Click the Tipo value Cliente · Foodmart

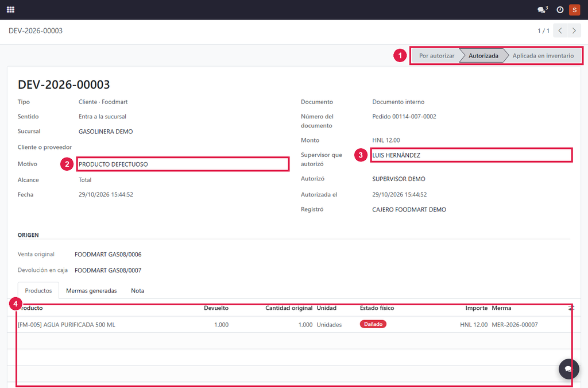point(103,102)
